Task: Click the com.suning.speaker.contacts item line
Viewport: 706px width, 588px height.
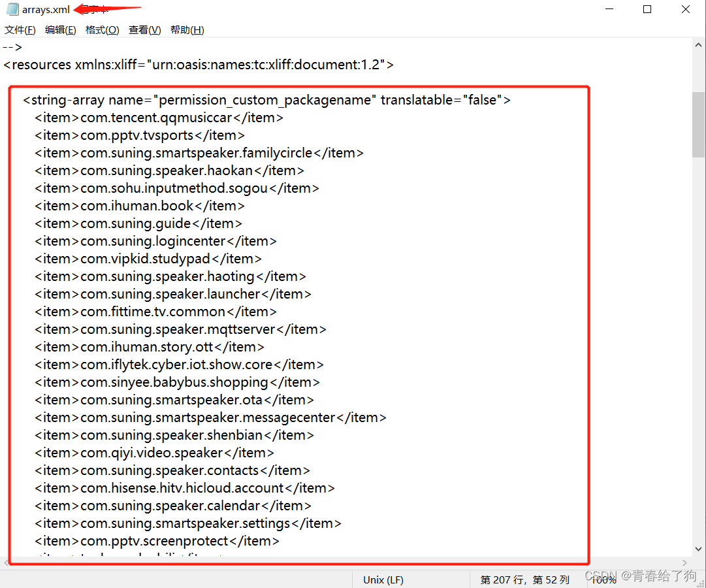Action: [172, 470]
